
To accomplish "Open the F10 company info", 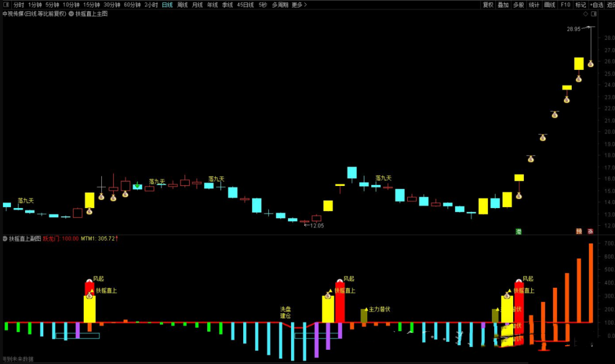I will pyautogui.click(x=565, y=5).
